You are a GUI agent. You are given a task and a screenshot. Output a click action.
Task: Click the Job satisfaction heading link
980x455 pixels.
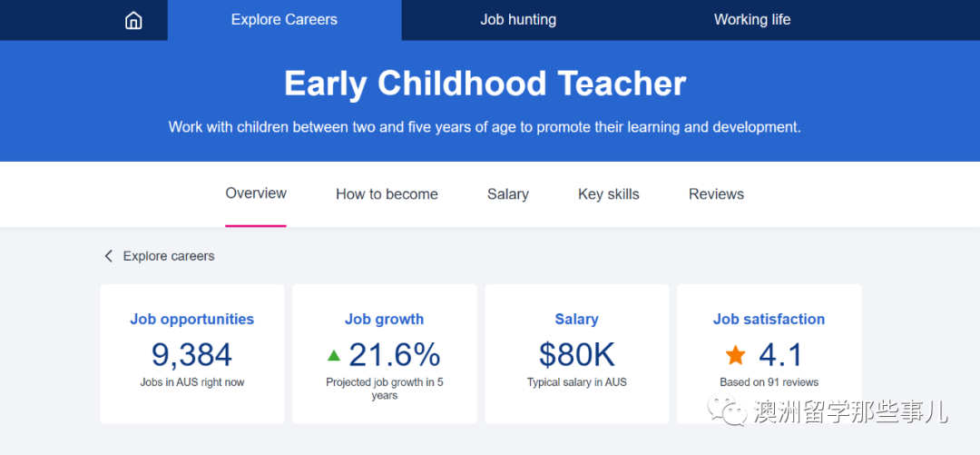click(769, 319)
